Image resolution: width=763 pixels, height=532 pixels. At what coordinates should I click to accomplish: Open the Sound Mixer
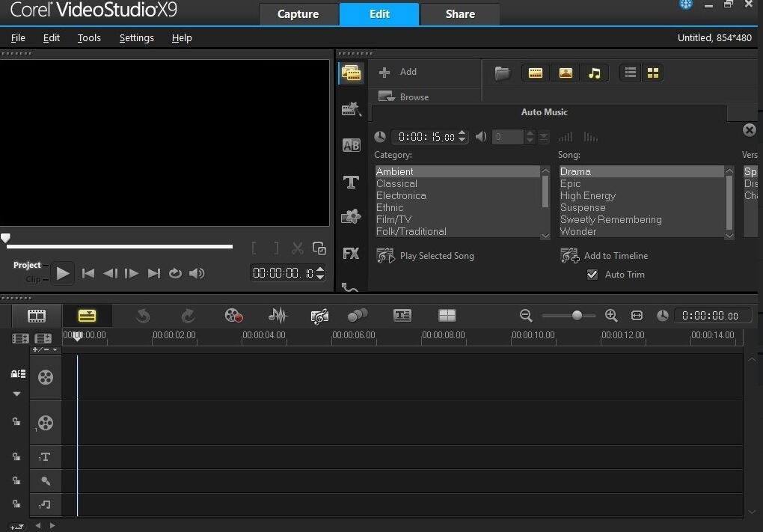277,316
